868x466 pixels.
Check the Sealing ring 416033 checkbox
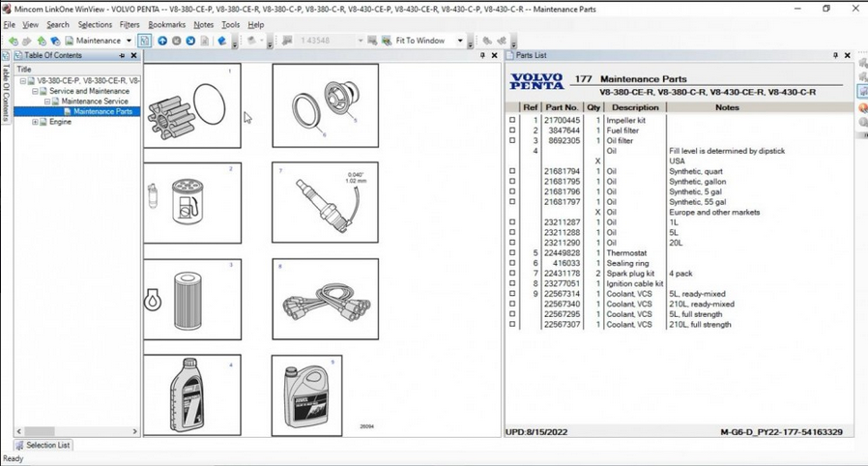pyautogui.click(x=512, y=263)
